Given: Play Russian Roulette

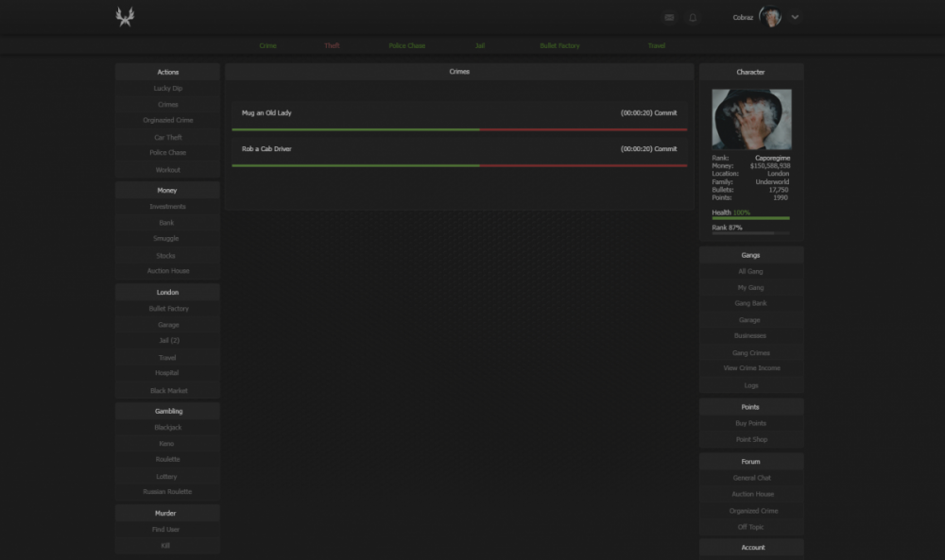Looking at the screenshot, I should coord(167,492).
